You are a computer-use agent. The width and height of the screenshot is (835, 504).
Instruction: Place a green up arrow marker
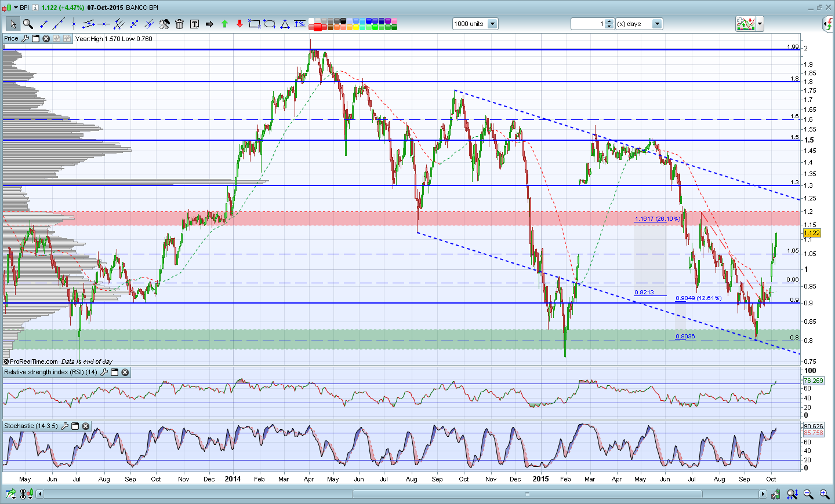click(x=224, y=24)
